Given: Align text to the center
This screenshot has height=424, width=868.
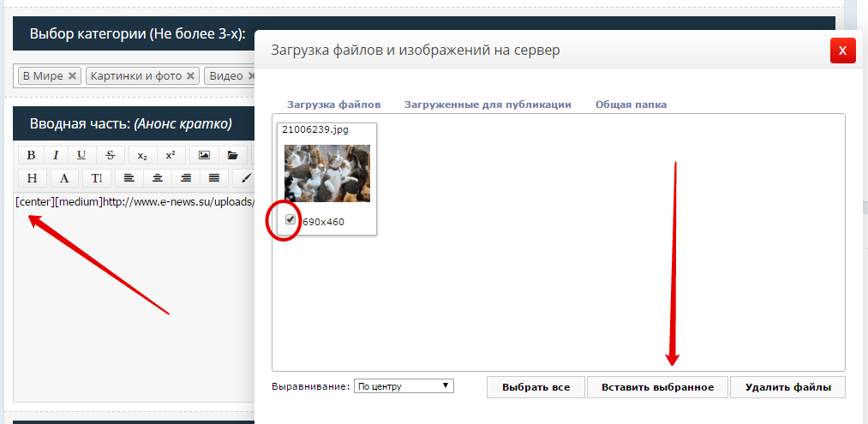Looking at the screenshot, I should pyautogui.click(x=158, y=178).
